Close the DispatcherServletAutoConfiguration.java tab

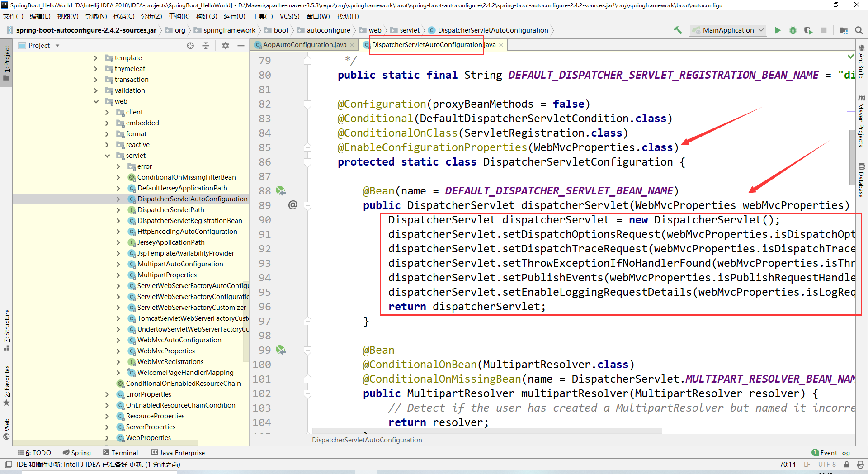(501, 45)
